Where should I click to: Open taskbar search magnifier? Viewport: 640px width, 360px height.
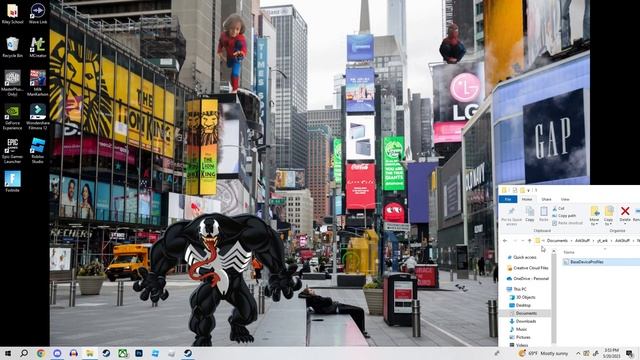[24, 353]
